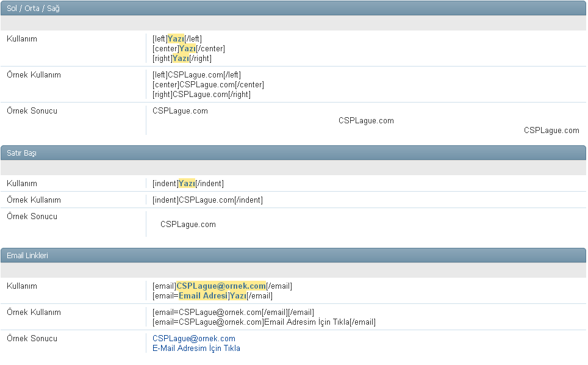Click the center-aligned CSPLague.com result text

pos(366,121)
